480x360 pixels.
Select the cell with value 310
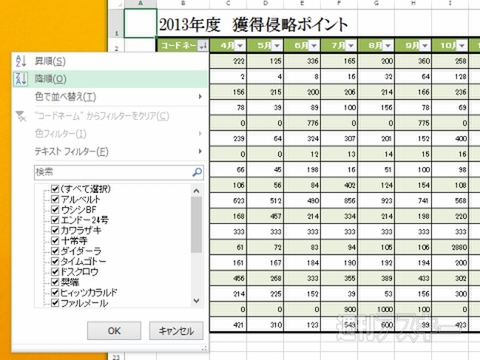pyautogui.click(x=265, y=325)
